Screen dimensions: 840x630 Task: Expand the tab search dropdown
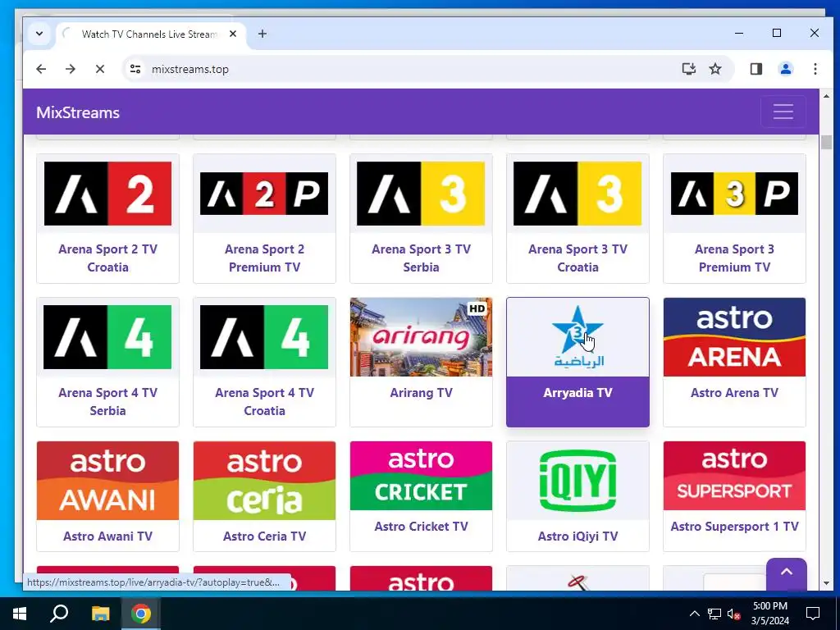point(39,34)
